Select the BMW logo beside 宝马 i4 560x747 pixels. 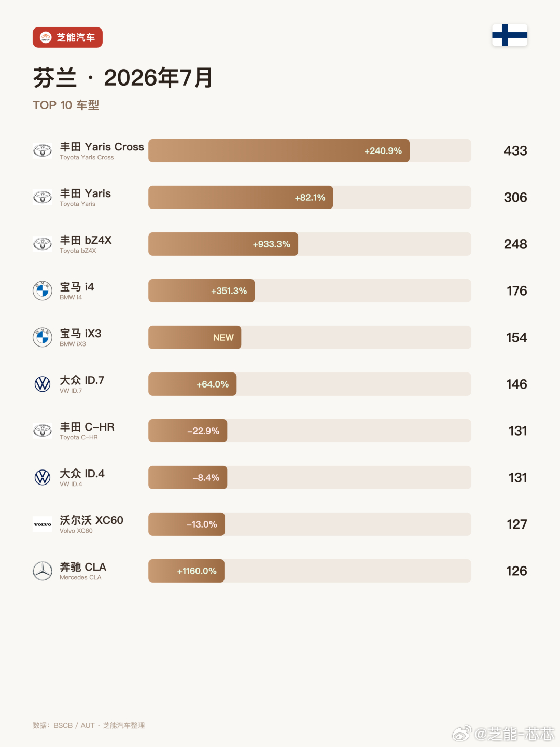[43, 290]
